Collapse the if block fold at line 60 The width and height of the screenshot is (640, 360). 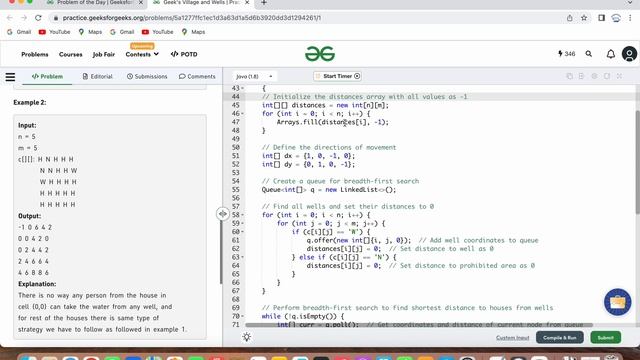[x=242, y=232]
